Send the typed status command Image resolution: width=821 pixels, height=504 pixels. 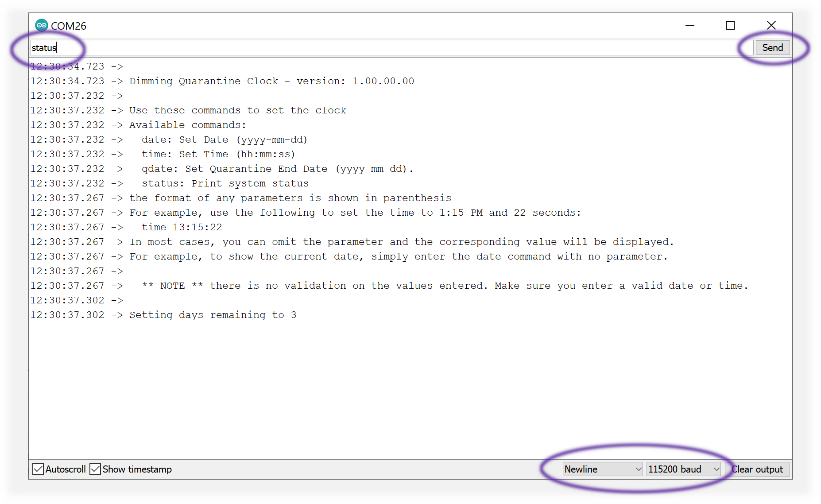point(772,47)
